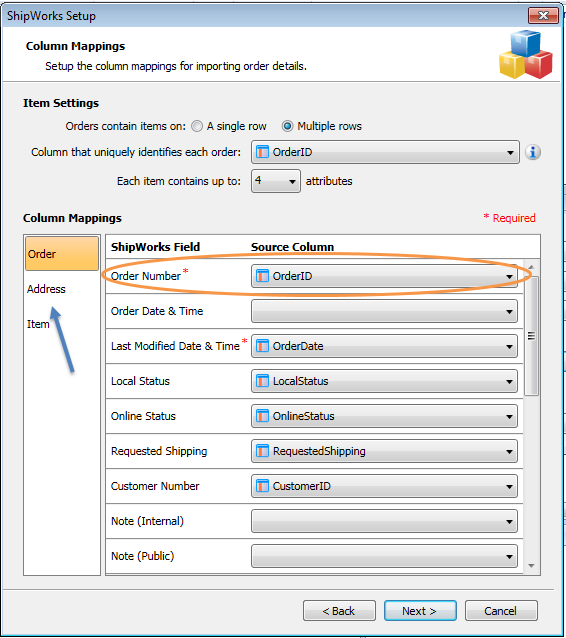This screenshot has width=566, height=638.
Task: Select the 'Multiple rows' radio option
Action: tap(287, 126)
